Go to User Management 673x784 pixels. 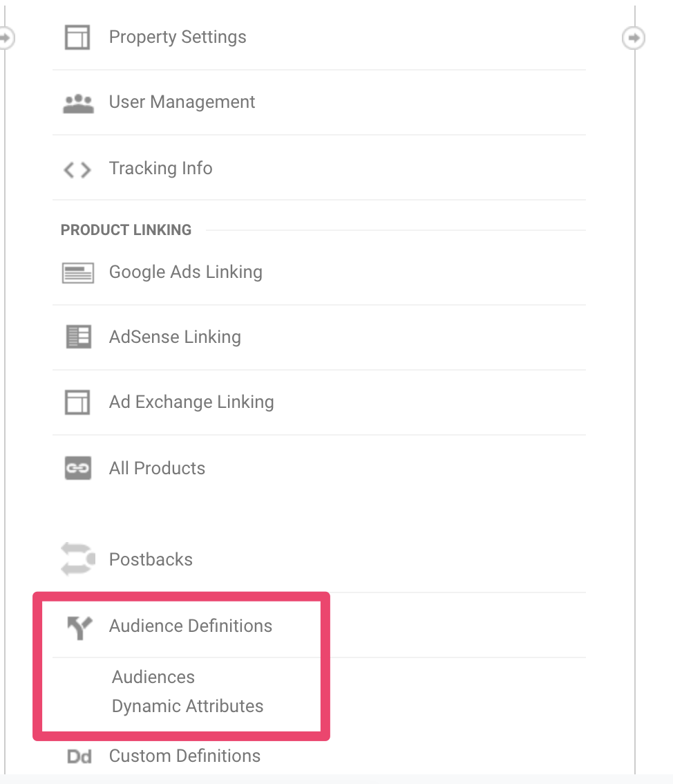[182, 102]
